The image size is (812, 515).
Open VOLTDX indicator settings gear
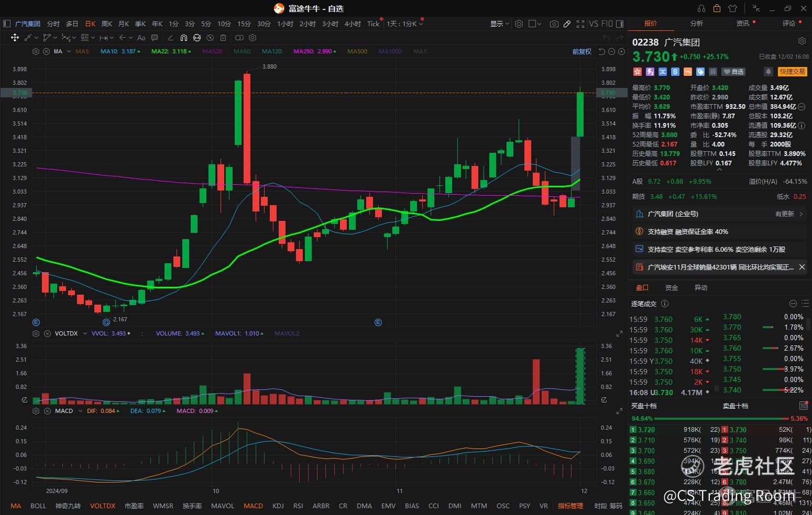click(36, 333)
